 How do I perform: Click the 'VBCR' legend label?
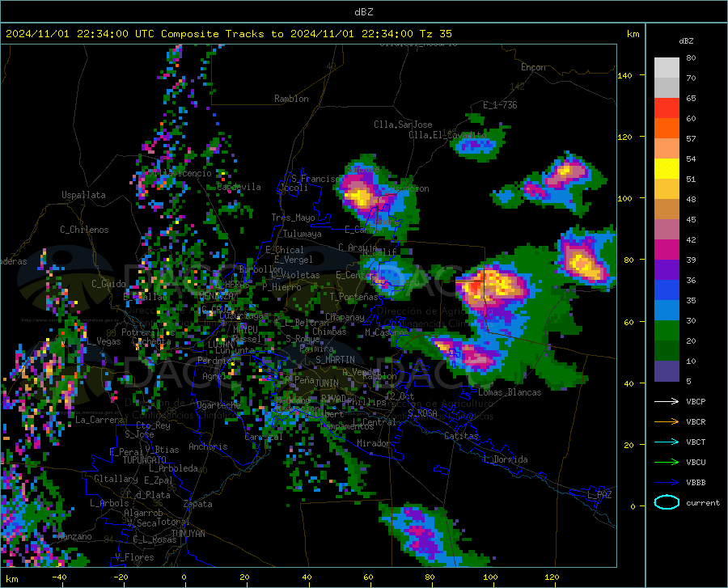(696, 422)
